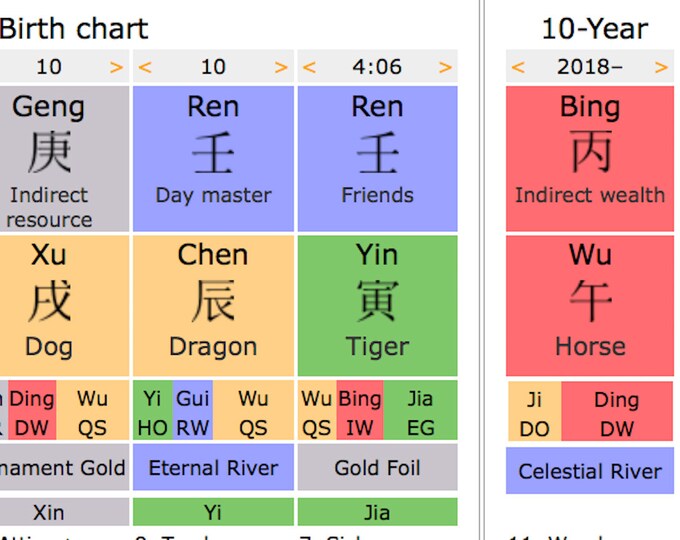Screen dimensions: 680x540
Task: Click next arrow beside the 4:06 hour
Action: (x=445, y=67)
